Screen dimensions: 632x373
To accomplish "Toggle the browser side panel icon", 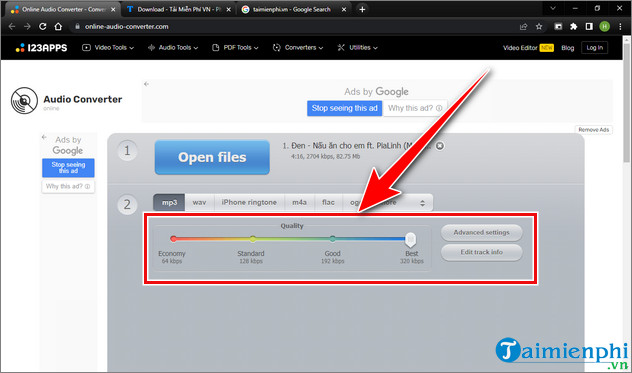I will click(x=589, y=27).
